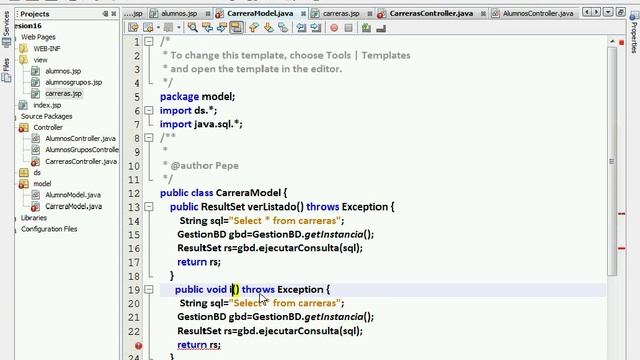
Task: Select AlumnoModel.java in project tree
Action: click(x=73, y=195)
